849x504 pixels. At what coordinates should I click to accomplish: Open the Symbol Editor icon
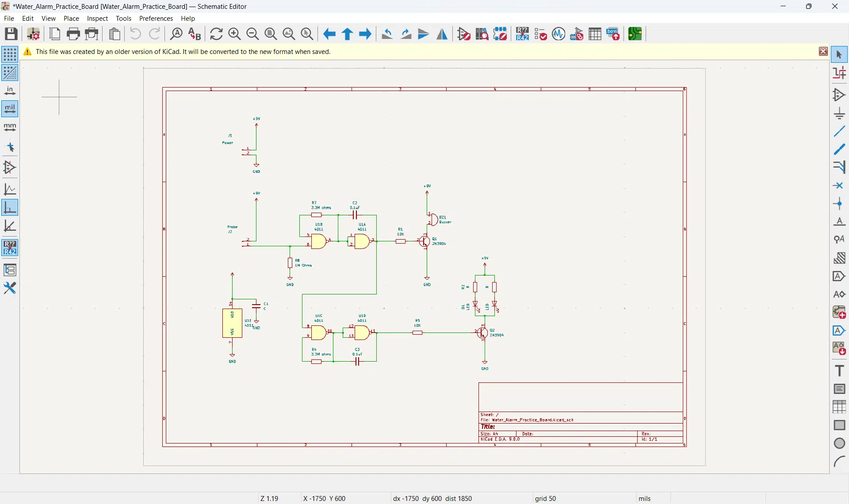(464, 34)
